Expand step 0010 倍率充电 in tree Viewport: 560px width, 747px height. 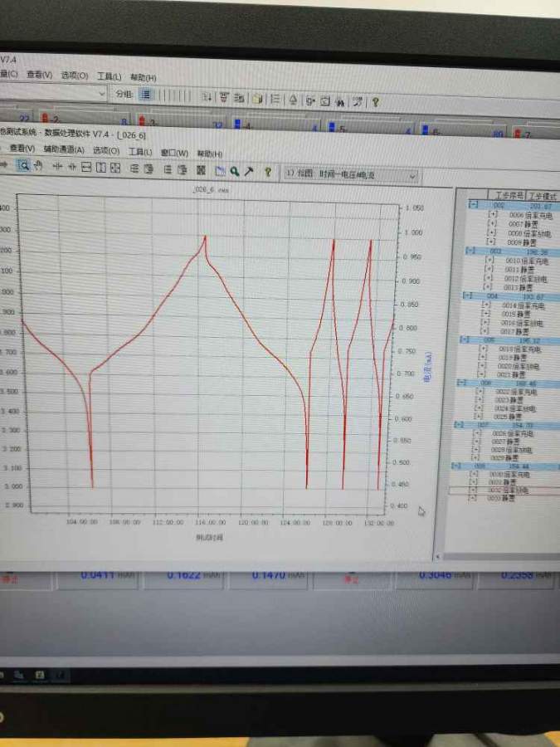(488, 261)
